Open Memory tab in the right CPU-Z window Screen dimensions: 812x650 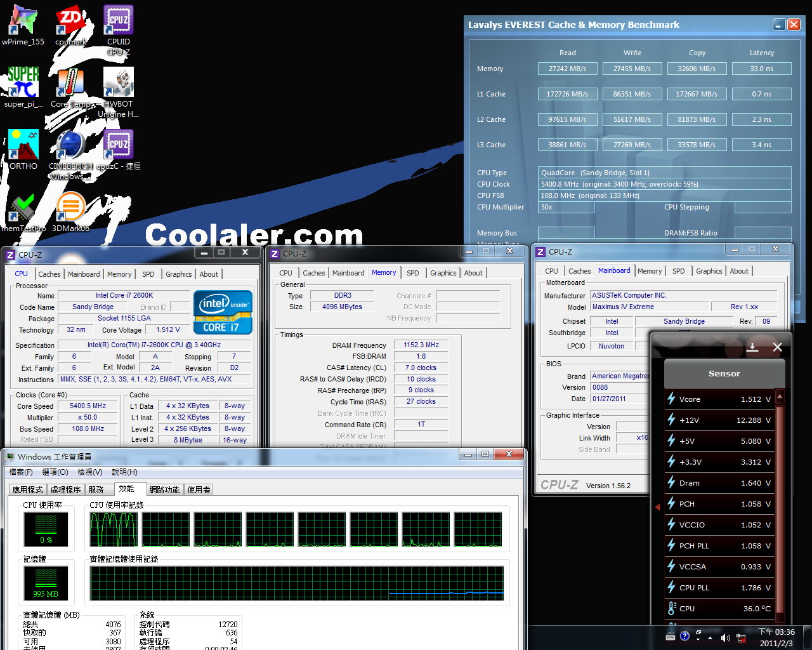650,271
